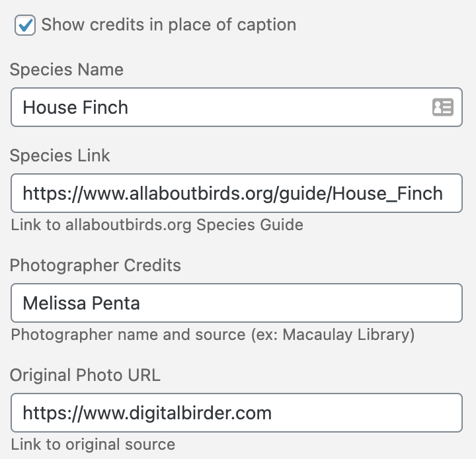Click the Species Link field label
Screen dimensions: 476x459
pos(60,155)
